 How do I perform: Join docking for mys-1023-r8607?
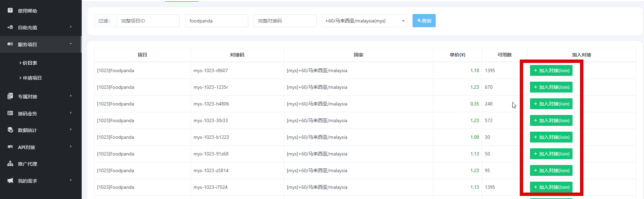pos(551,70)
